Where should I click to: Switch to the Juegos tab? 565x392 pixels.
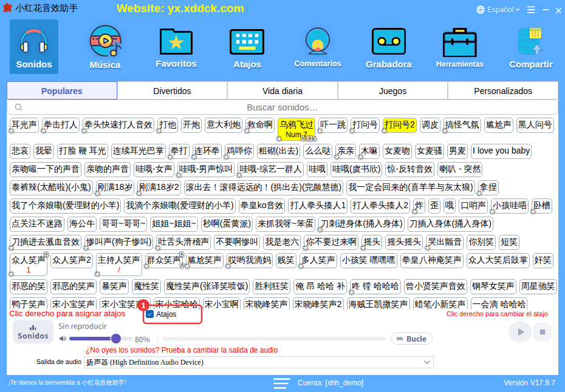pyautogui.click(x=392, y=90)
